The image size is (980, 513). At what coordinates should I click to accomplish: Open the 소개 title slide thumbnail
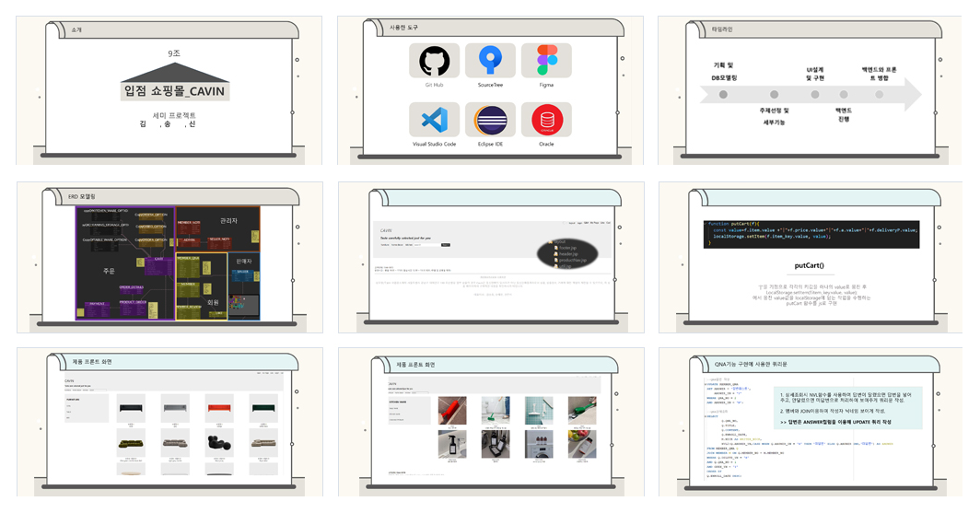click(x=169, y=90)
